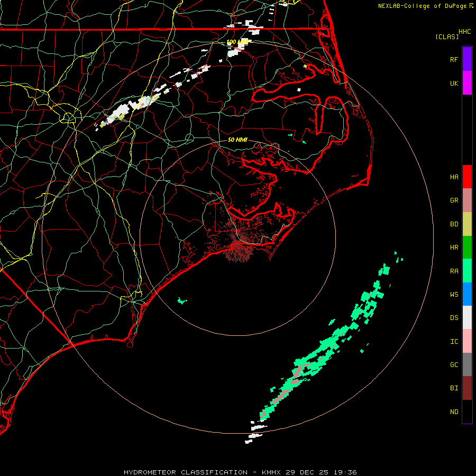This screenshot has height=476, width=476.
Task: Click the small rain echo offshore near coast
Action: click(x=182, y=301)
